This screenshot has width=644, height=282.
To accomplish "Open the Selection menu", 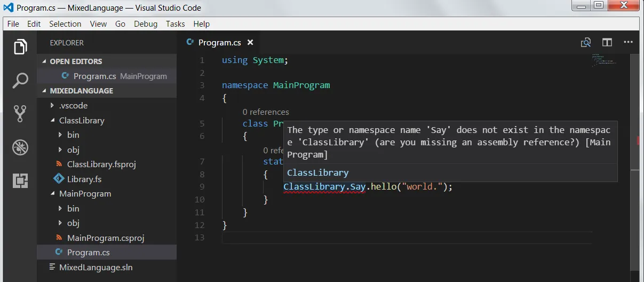I will tap(65, 24).
